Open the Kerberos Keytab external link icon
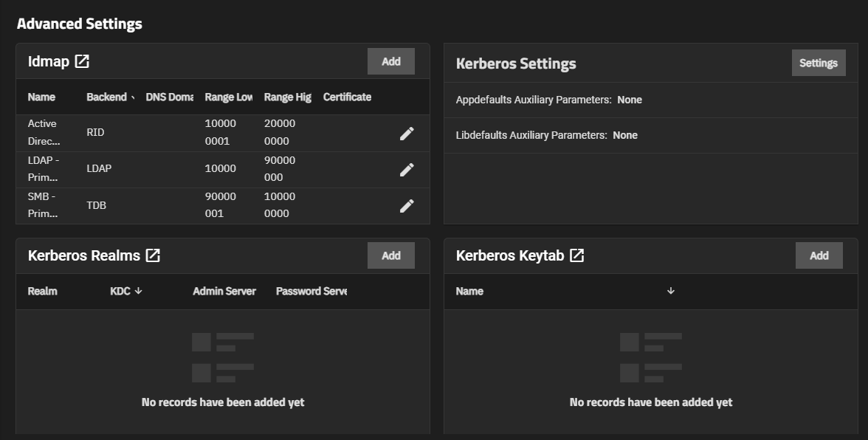Screen dimensions: 868x440 (x=575, y=255)
